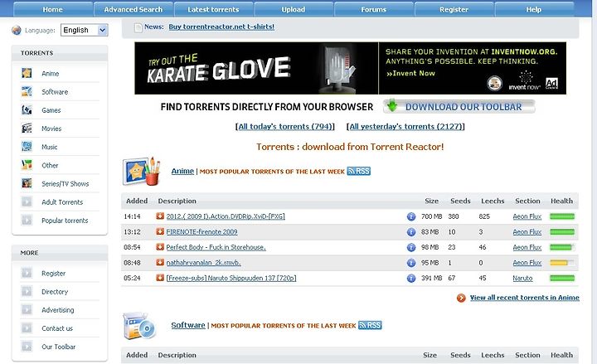Screen dimensions: 597x364
Task: Open the Software section heading link
Action: click(188, 325)
